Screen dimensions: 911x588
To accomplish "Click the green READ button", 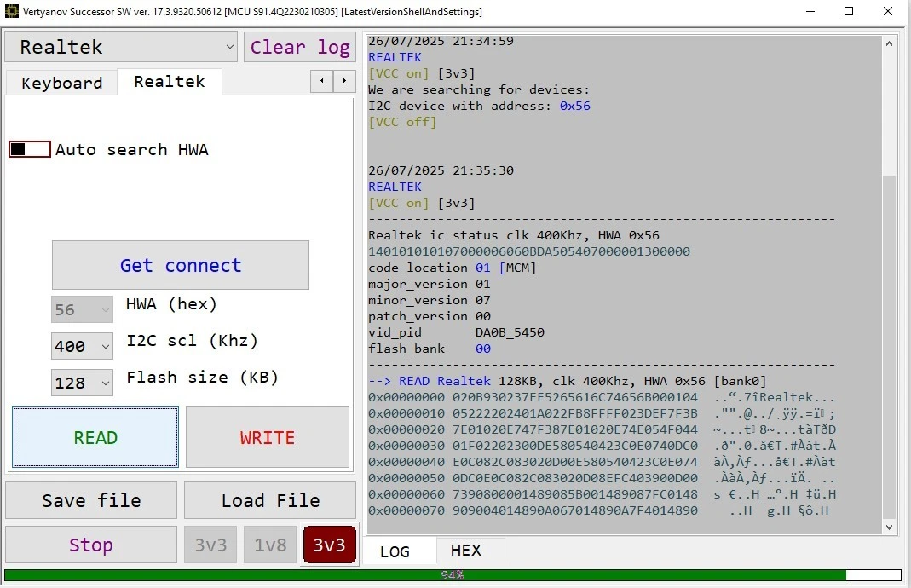I will point(95,438).
